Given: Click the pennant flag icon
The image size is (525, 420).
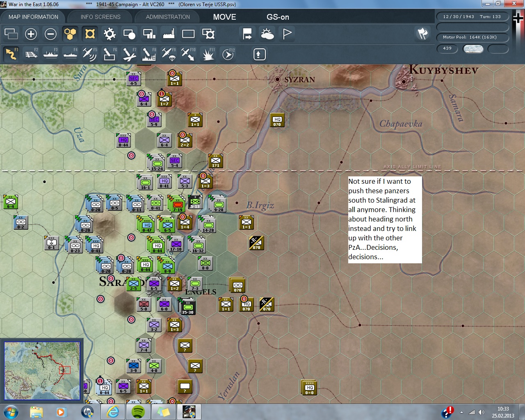Looking at the screenshot, I should 287,34.
